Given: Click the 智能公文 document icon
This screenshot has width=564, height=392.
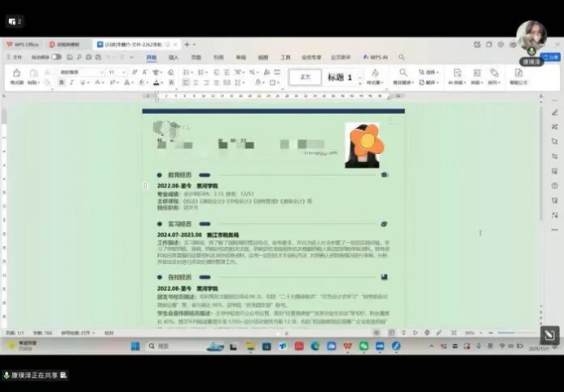Looking at the screenshot, I should click(518, 73).
